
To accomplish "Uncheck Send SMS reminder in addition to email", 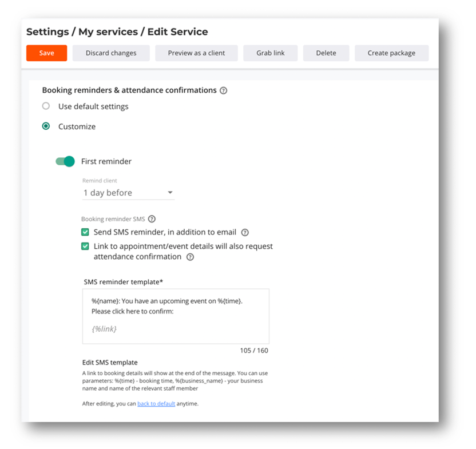I will pyautogui.click(x=85, y=232).
